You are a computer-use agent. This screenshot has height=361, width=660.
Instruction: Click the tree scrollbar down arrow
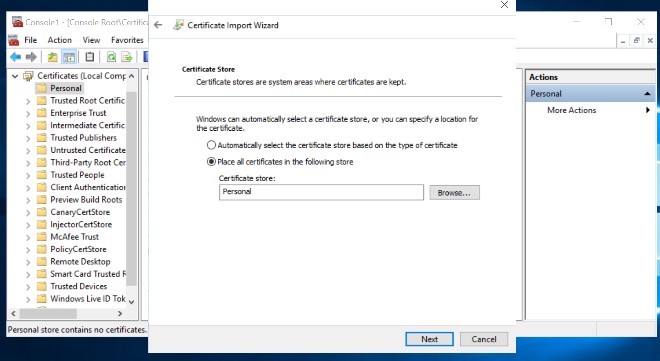coord(131,301)
